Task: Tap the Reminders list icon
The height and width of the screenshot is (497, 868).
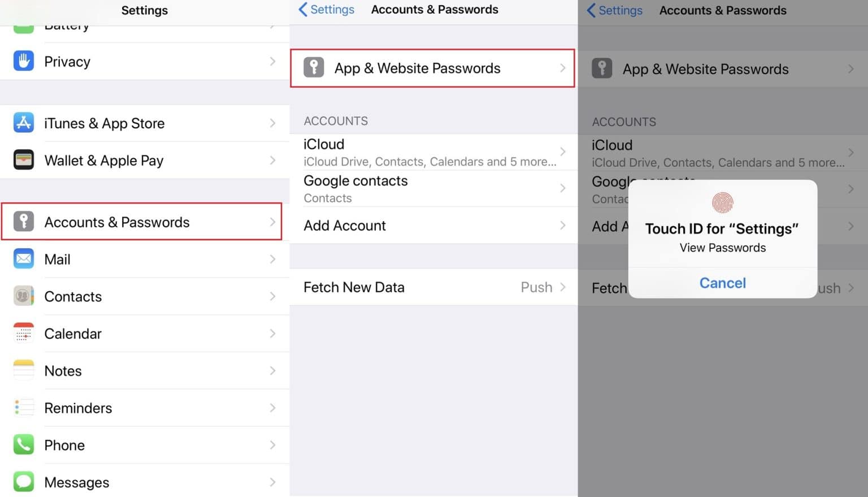Action: pos(24,407)
